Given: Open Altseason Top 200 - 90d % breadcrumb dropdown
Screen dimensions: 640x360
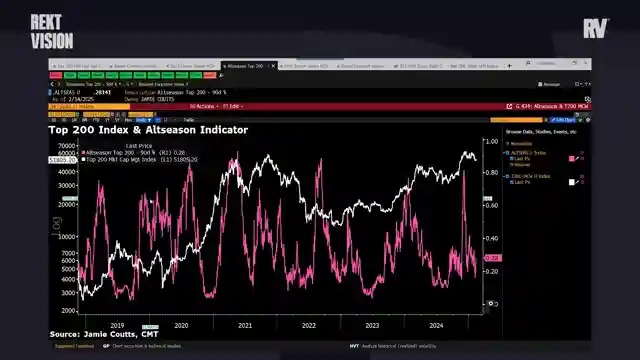Looking at the screenshot, I should [93, 84].
